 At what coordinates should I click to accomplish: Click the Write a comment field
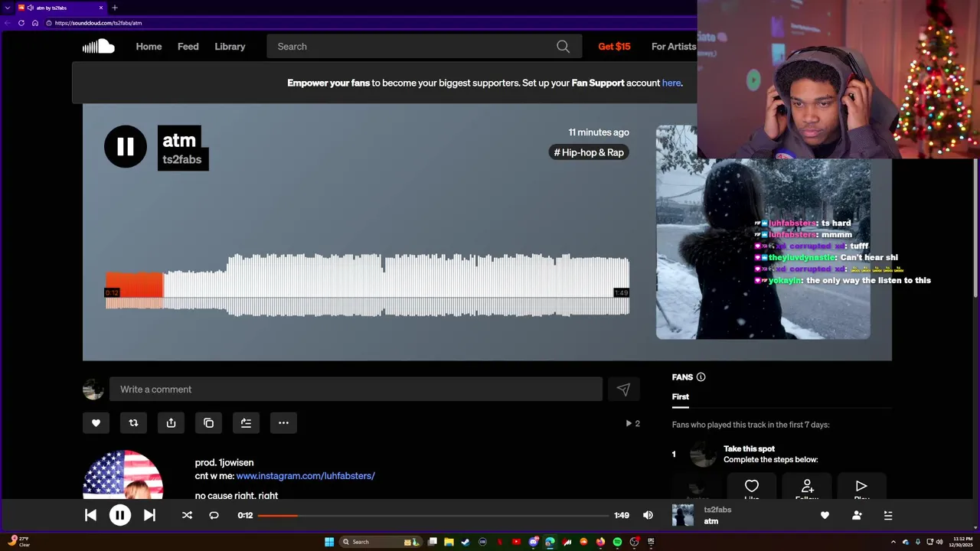(x=356, y=390)
